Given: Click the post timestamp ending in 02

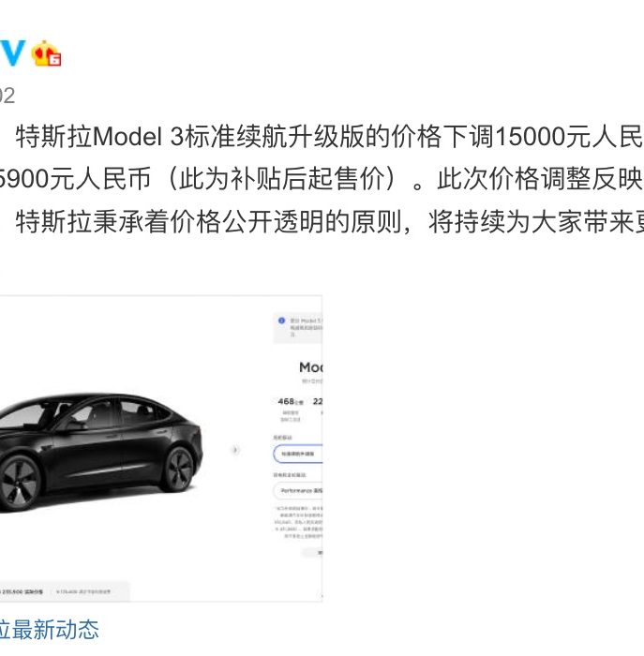Looking at the screenshot, I should (x=7, y=96).
